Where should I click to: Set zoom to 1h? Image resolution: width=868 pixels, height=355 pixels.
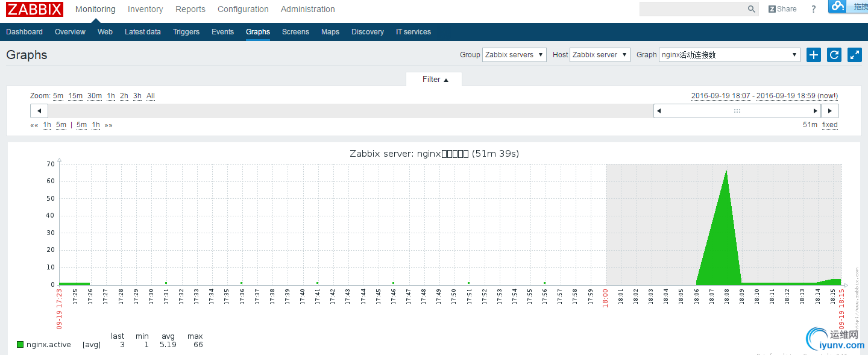(x=111, y=96)
